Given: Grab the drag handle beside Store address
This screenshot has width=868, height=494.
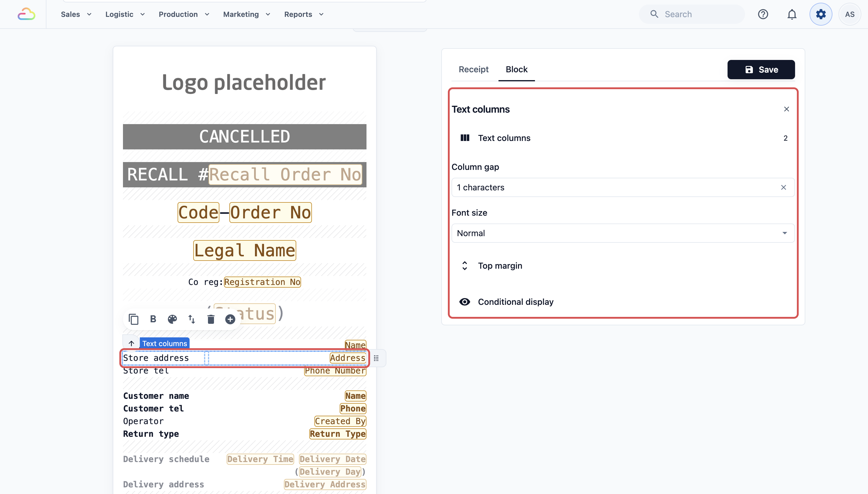Looking at the screenshot, I should coord(376,358).
